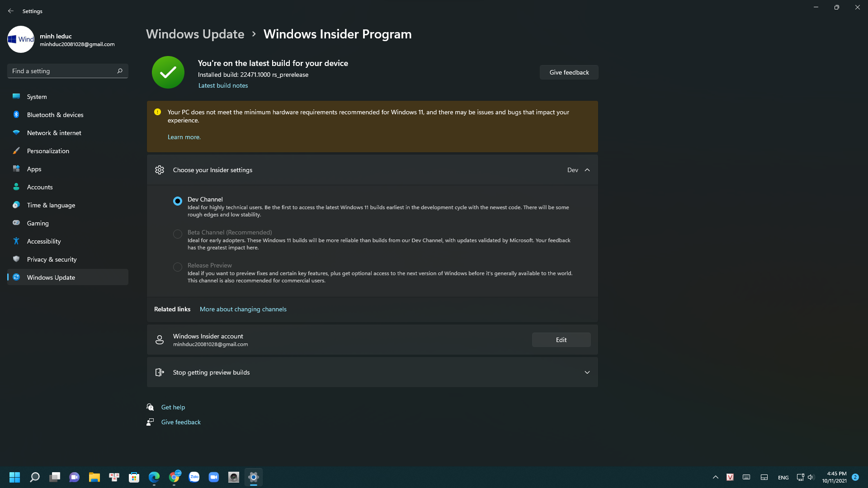This screenshot has width=868, height=488.
Task: Focus the Find a setting search box
Action: (x=68, y=71)
